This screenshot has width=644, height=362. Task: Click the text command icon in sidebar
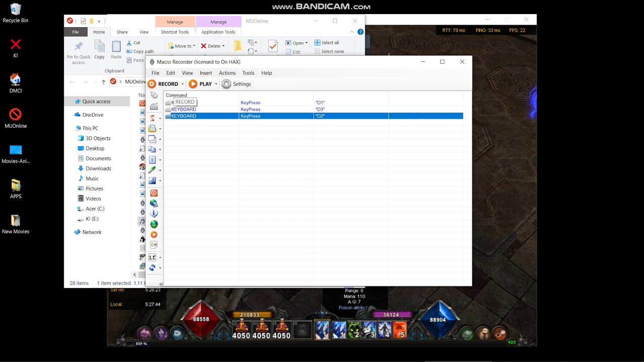point(152,160)
